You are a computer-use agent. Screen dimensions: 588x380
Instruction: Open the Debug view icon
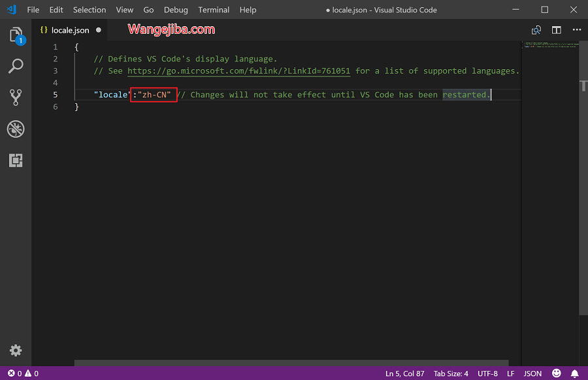[16, 129]
